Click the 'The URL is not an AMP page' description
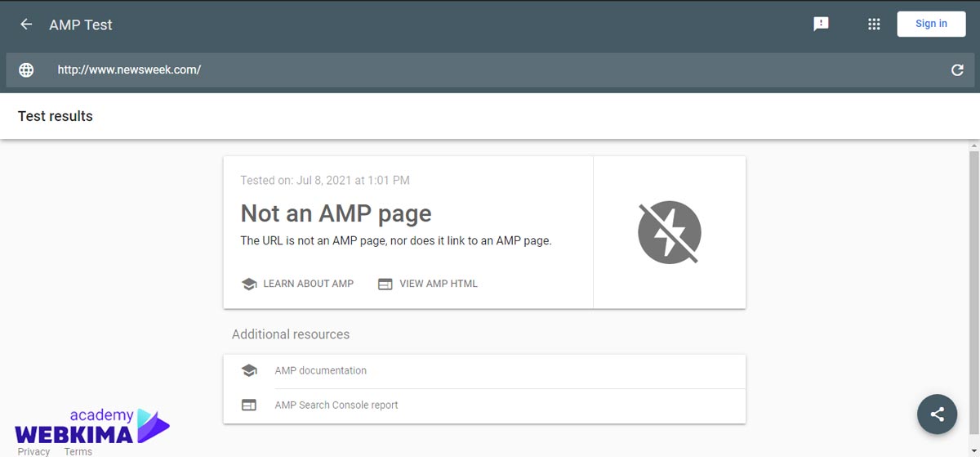The height and width of the screenshot is (457, 980). click(x=396, y=241)
